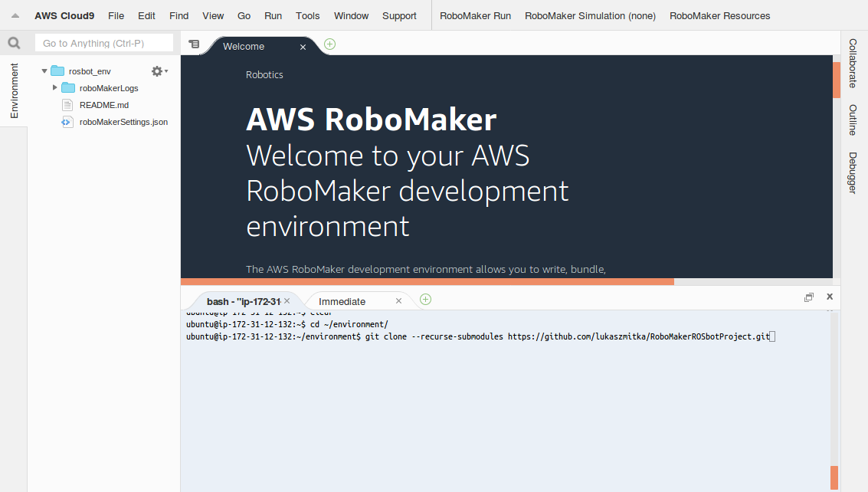Switch to the bash terminal tab
This screenshot has height=492, width=868.
click(x=244, y=301)
